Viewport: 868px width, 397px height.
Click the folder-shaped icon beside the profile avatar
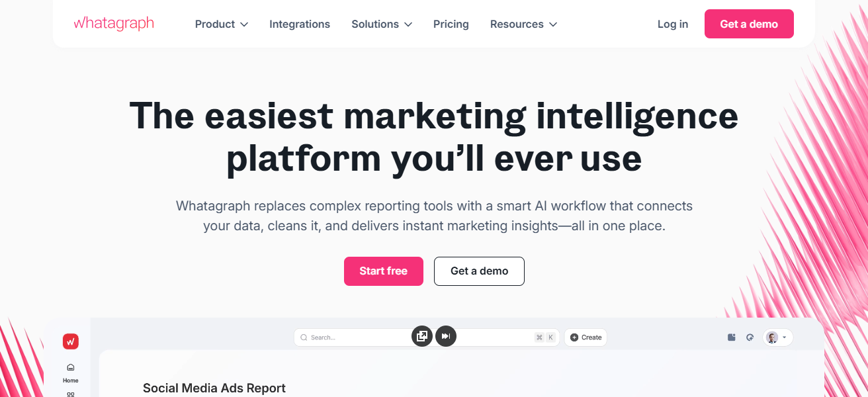click(x=732, y=337)
